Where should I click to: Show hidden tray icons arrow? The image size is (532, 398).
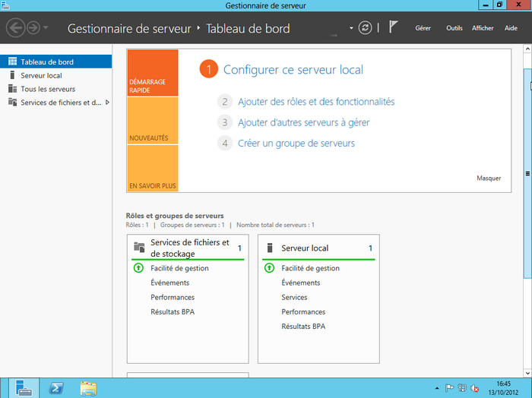coord(437,388)
